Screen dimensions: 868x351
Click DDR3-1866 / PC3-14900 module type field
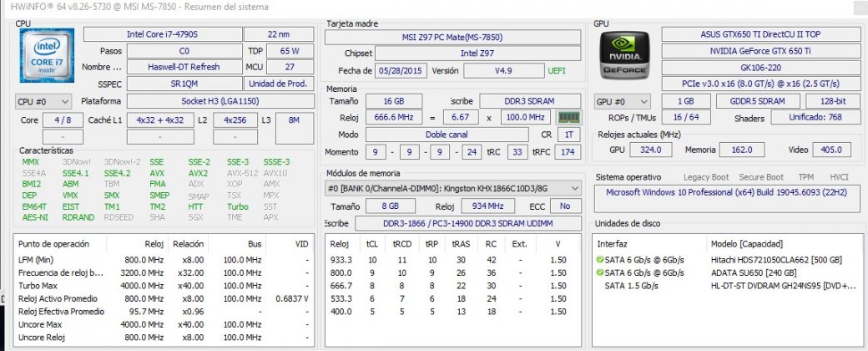(467, 223)
